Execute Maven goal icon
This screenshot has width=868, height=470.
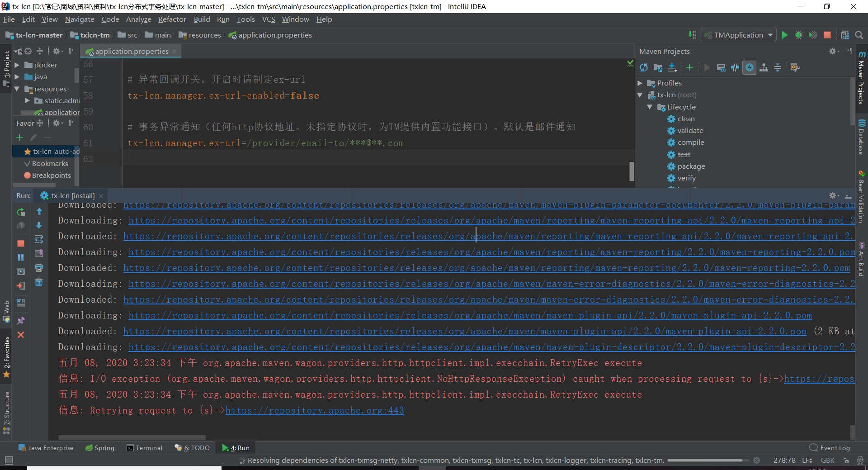(721, 68)
